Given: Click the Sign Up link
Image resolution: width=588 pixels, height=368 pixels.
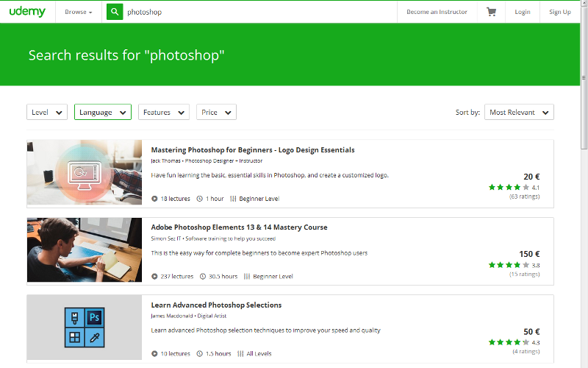Looking at the screenshot, I should point(560,12).
